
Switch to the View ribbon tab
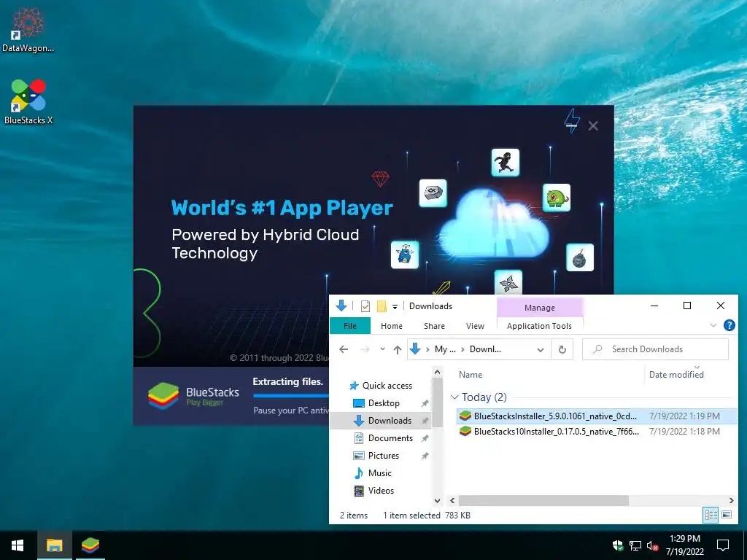(x=475, y=326)
